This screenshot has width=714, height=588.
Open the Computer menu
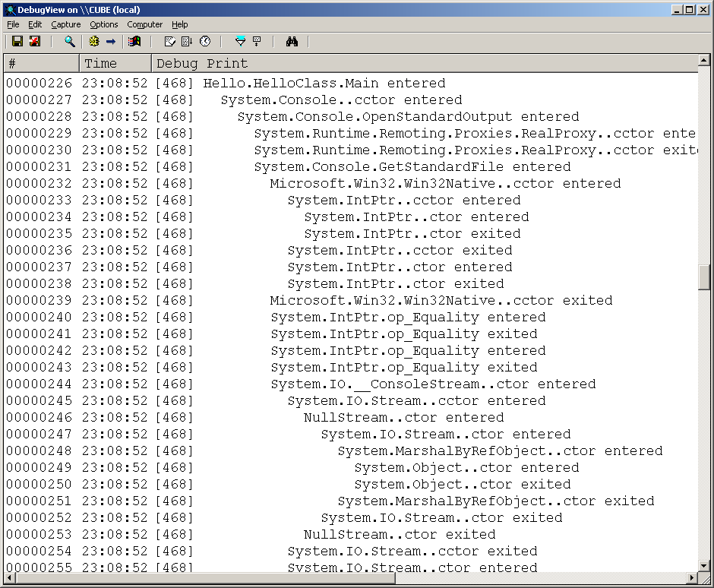tap(144, 24)
